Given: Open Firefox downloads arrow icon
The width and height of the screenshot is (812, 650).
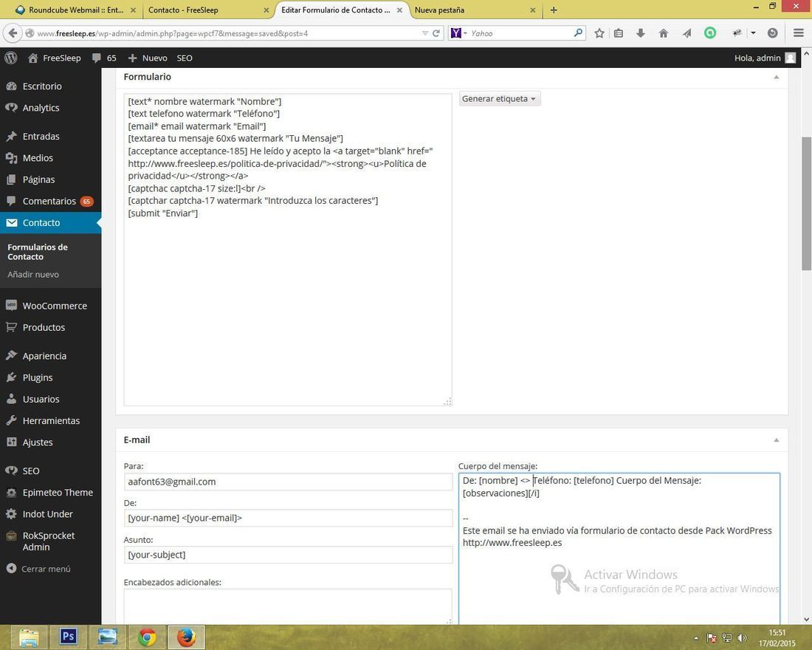Looking at the screenshot, I should coord(641,33).
